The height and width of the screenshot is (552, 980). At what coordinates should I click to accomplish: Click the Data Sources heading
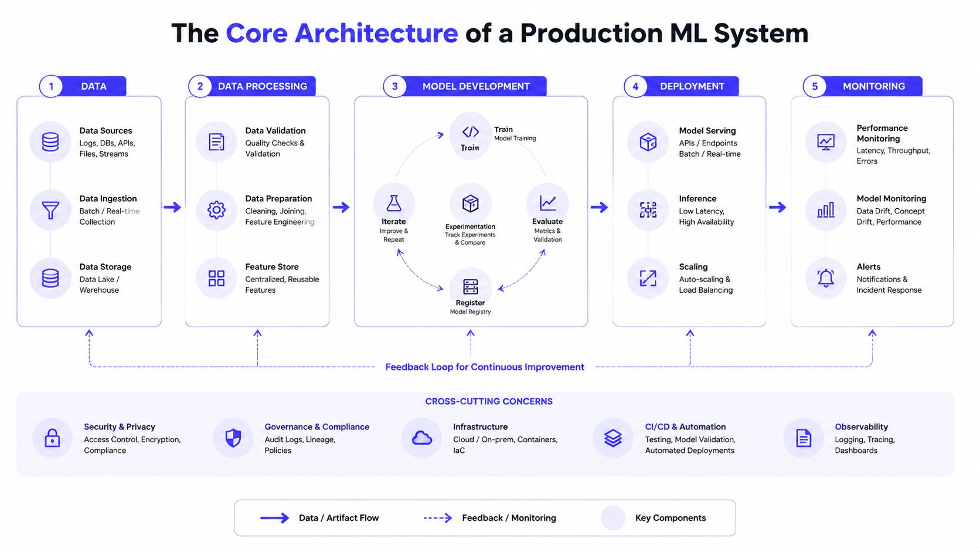[106, 131]
